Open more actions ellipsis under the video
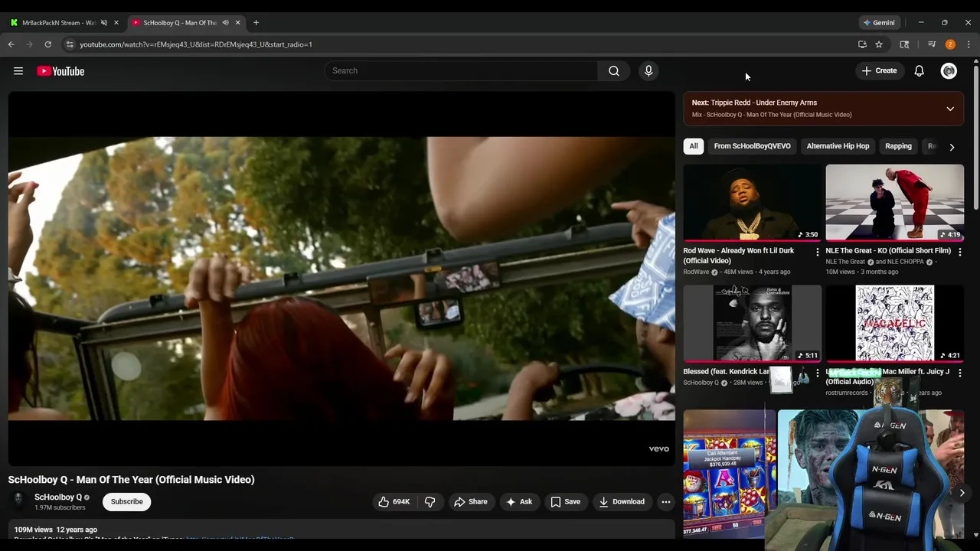Viewport: 980px width, 551px height. coord(666,502)
